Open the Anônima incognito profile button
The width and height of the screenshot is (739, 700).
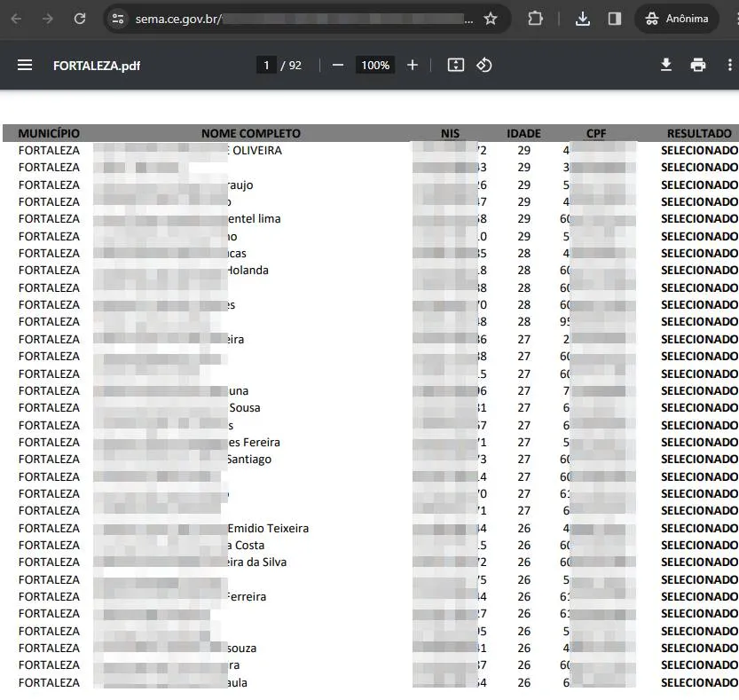pyautogui.click(x=677, y=19)
